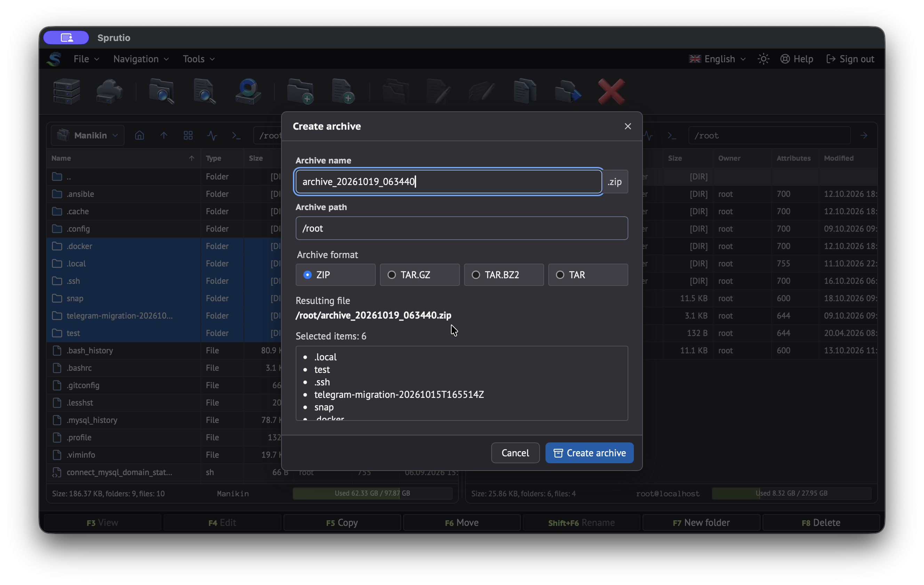Click the Cancel button
The image size is (924, 585).
[x=515, y=453]
